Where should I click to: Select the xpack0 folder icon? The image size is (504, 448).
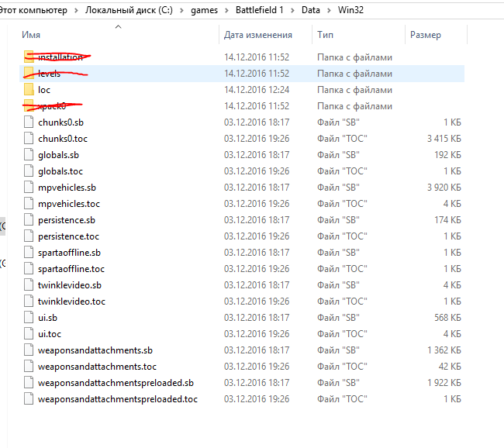[29, 105]
